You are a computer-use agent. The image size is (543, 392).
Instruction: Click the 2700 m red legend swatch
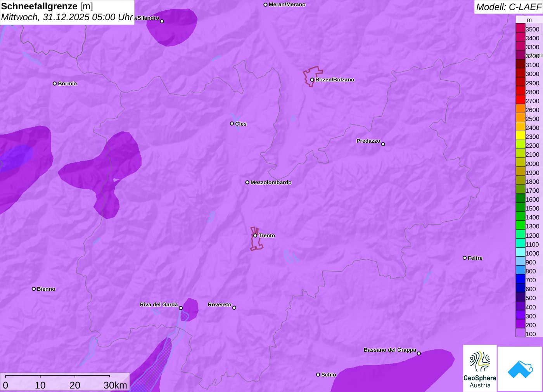pyautogui.click(x=521, y=100)
